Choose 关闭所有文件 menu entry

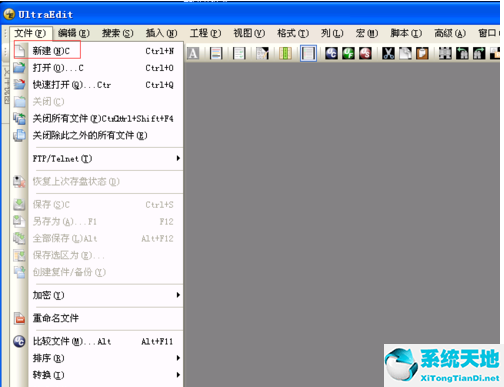tap(97, 119)
